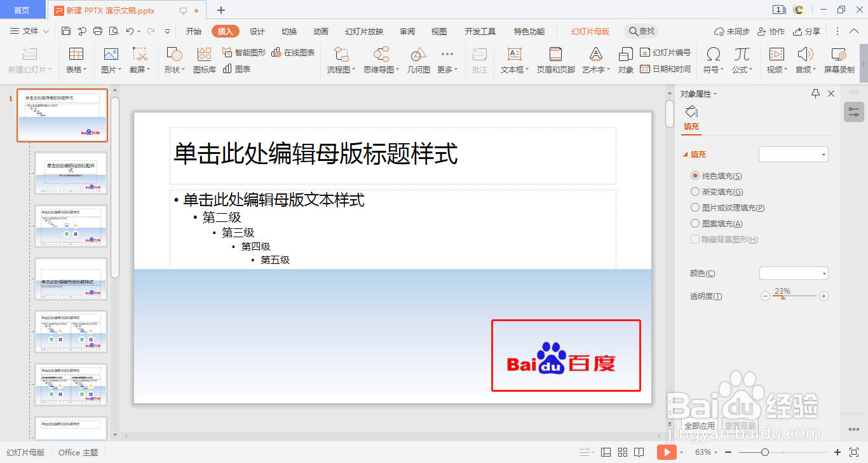
Task: Start 屏幕录制 screen recording
Action: pos(839,61)
